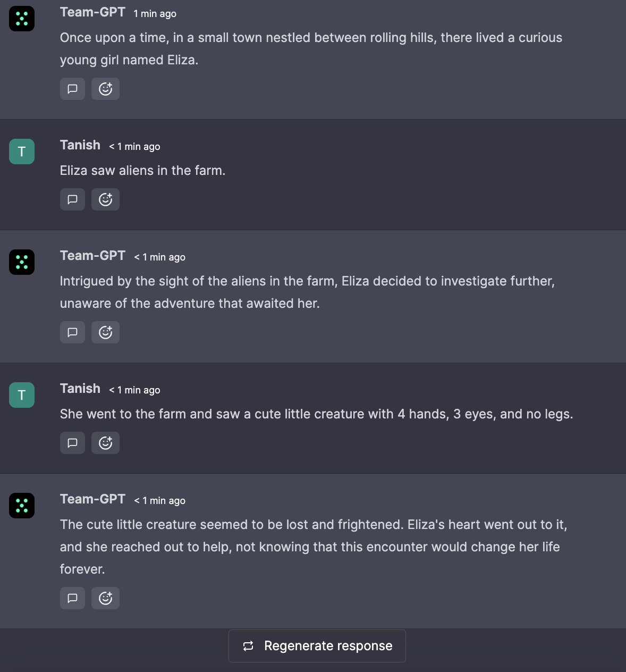The width and height of the screenshot is (626, 672).
Task: React to the "She went to the farm" message
Action: point(105,443)
